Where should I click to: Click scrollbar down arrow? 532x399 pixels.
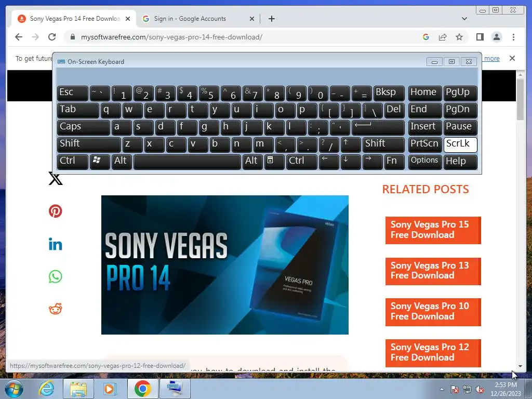click(x=520, y=366)
